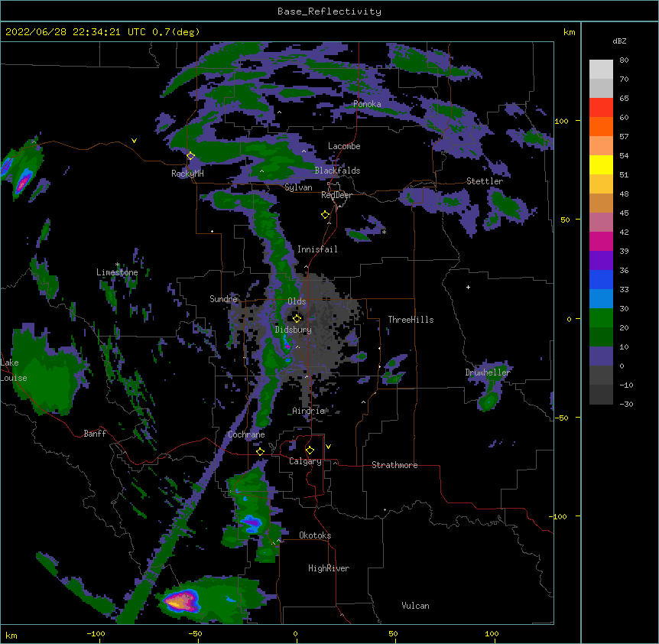Click the Drumheller town label
This screenshot has width=659, height=644.
click(x=488, y=372)
